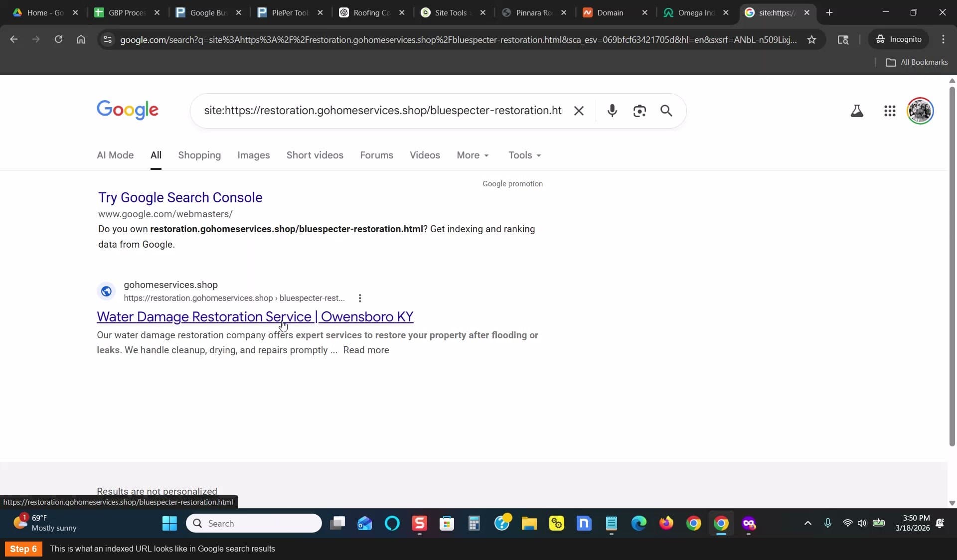Open gohomeservices.shop site name link
The height and width of the screenshot is (560, 957).
point(170,284)
